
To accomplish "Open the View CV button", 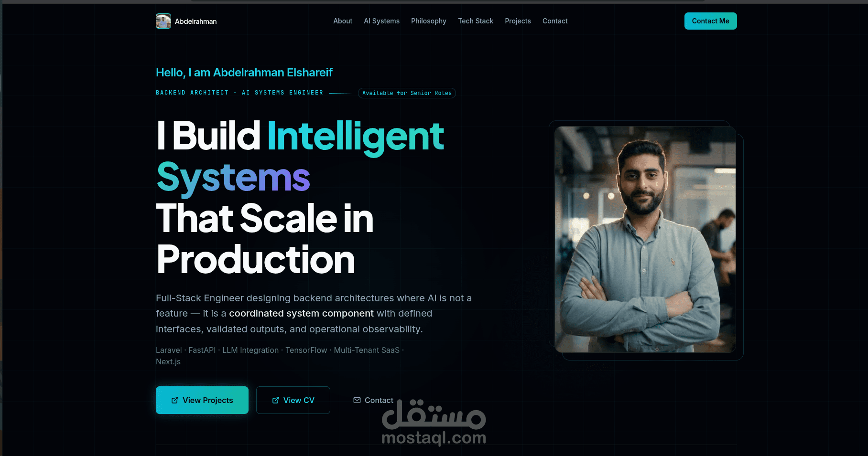I will coord(293,400).
